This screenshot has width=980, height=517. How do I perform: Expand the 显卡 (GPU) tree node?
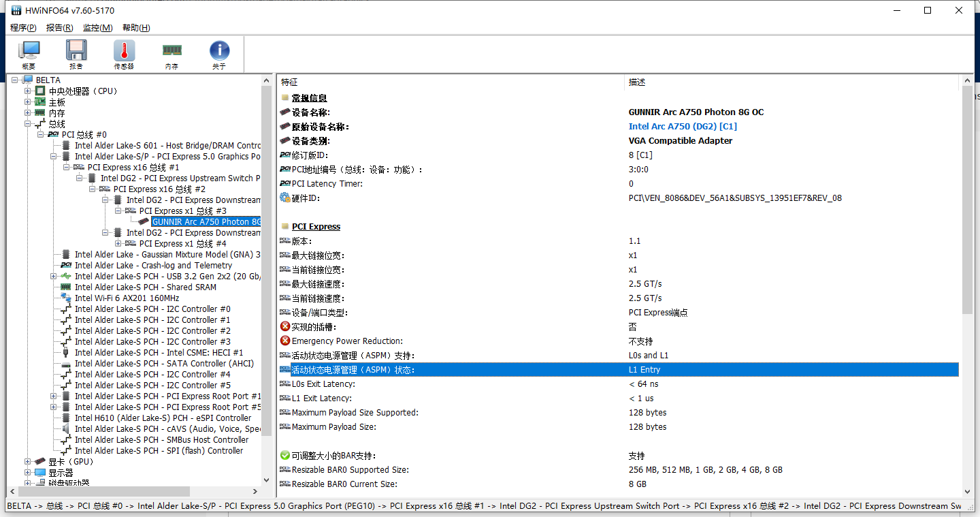[x=28, y=462]
